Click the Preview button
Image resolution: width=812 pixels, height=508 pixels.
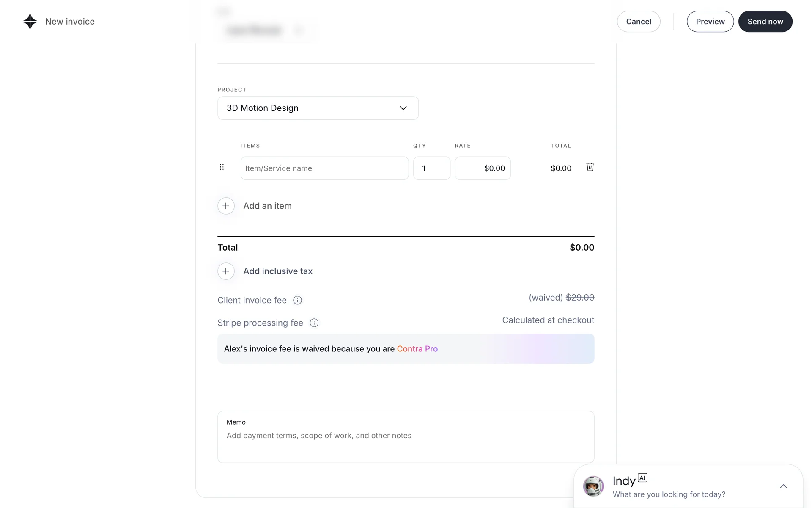click(x=710, y=22)
